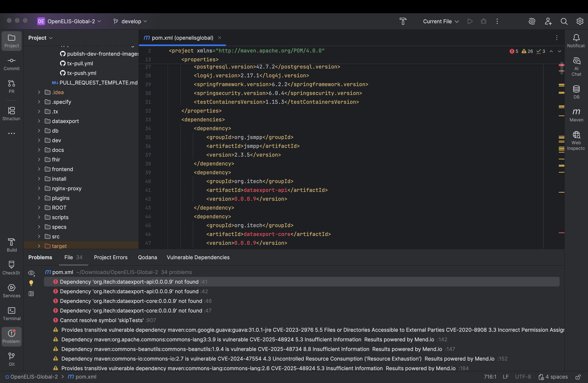Expand the frontend folder

pyautogui.click(x=39, y=169)
